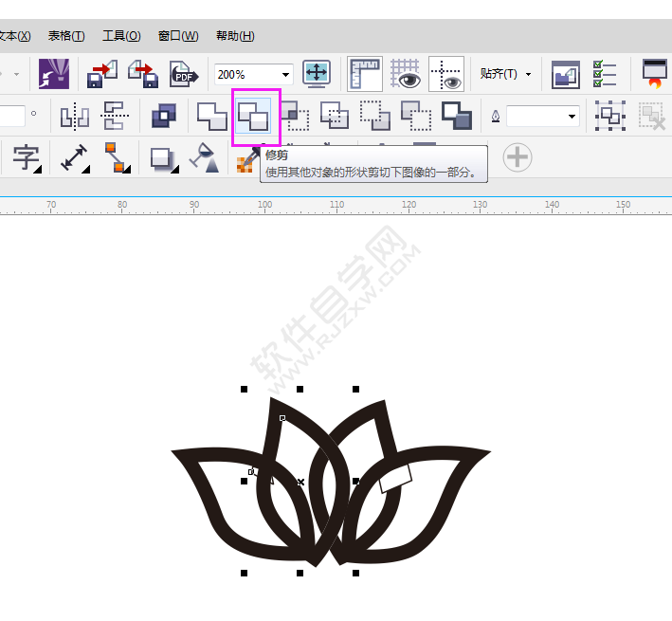
Task: Click the Export icon
Action: click(143, 74)
